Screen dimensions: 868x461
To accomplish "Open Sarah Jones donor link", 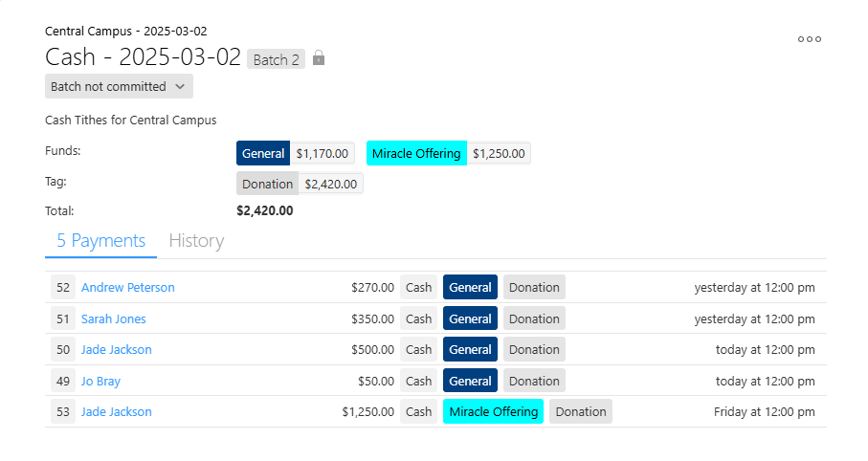I will coord(114,318).
